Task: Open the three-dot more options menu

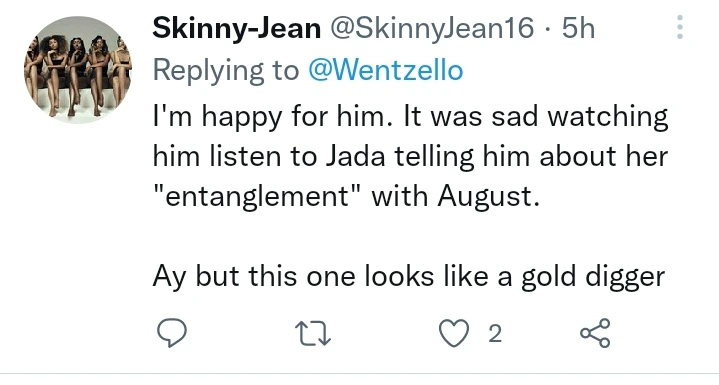Action: click(680, 27)
